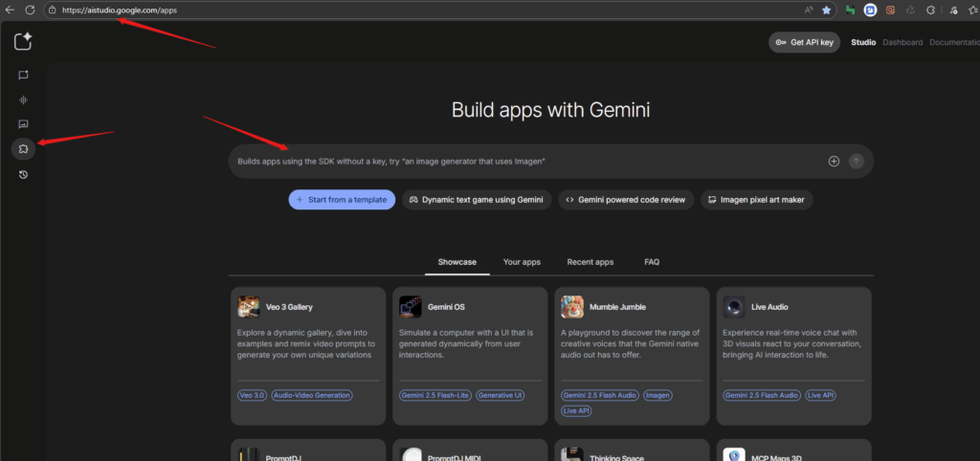The width and height of the screenshot is (980, 461).
Task: Switch to the Recent apps tab
Action: click(x=590, y=262)
